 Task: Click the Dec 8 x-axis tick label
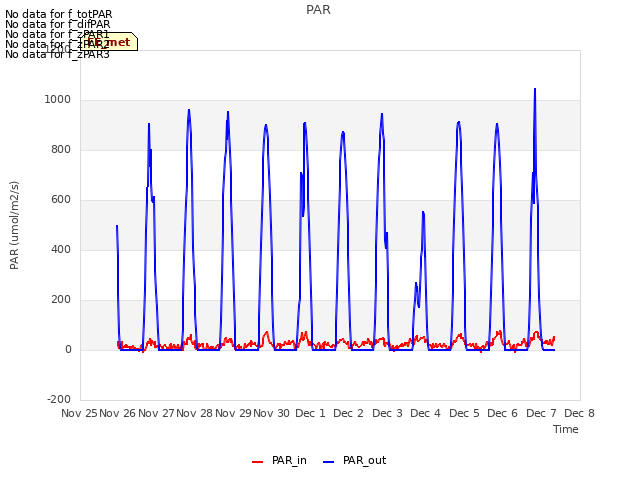coord(579,413)
